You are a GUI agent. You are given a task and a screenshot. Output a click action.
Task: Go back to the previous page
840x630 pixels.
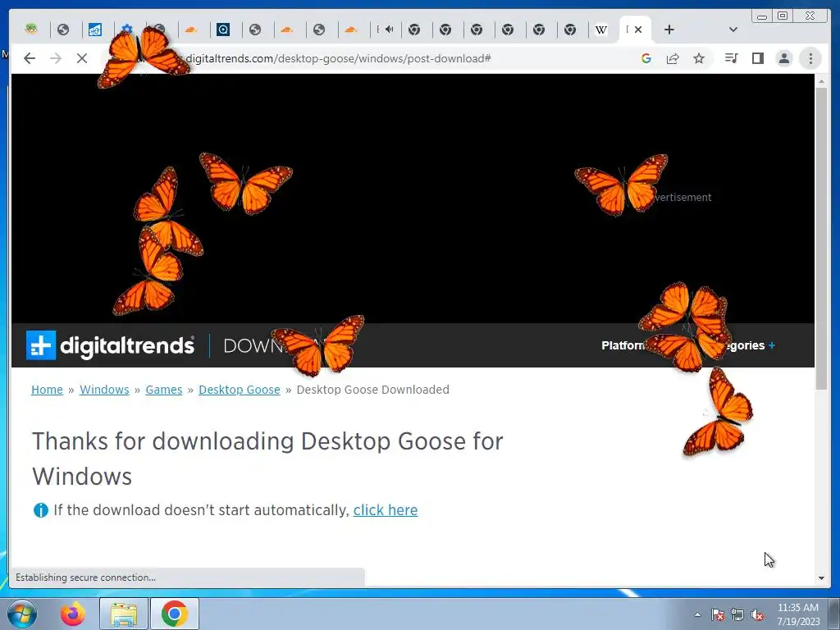click(x=30, y=58)
